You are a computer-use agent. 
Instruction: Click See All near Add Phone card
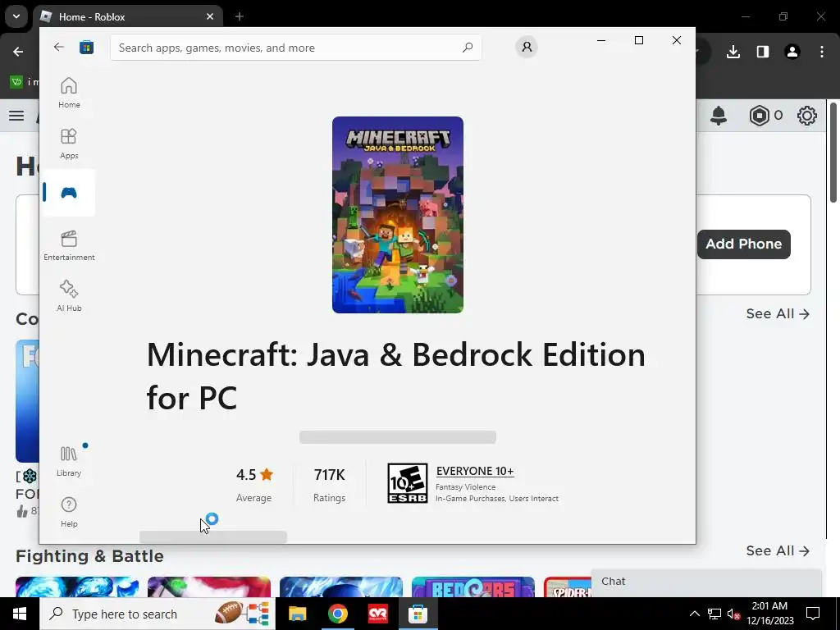pyautogui.click(x=778, y=313)
